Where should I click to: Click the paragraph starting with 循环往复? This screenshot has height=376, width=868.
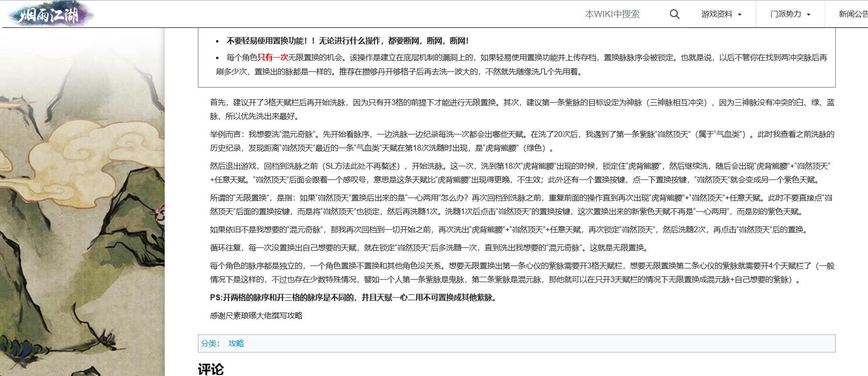point(430,247)
